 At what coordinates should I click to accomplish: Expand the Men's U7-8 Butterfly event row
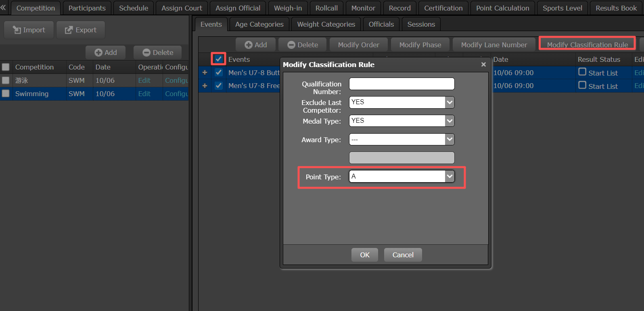coord(205,73)
